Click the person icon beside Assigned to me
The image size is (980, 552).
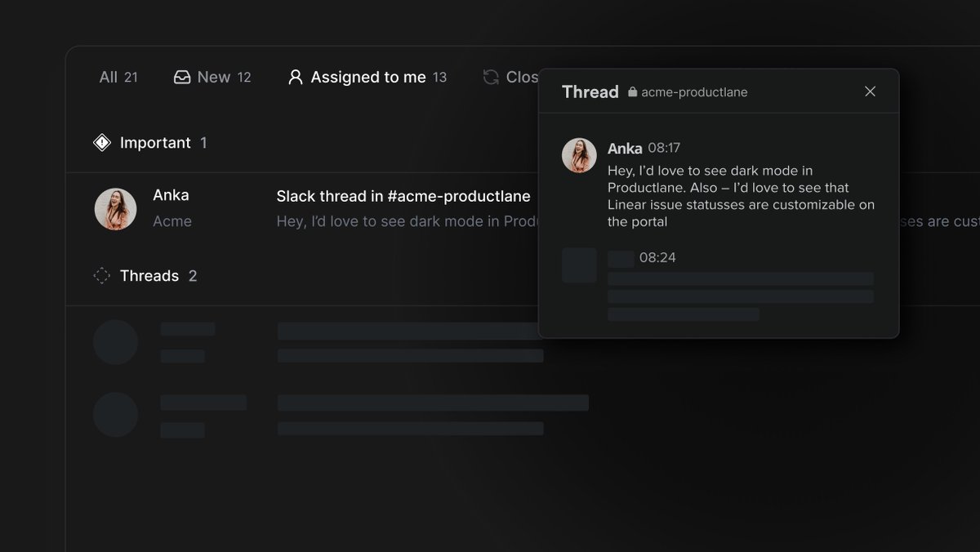coord(296,77)
